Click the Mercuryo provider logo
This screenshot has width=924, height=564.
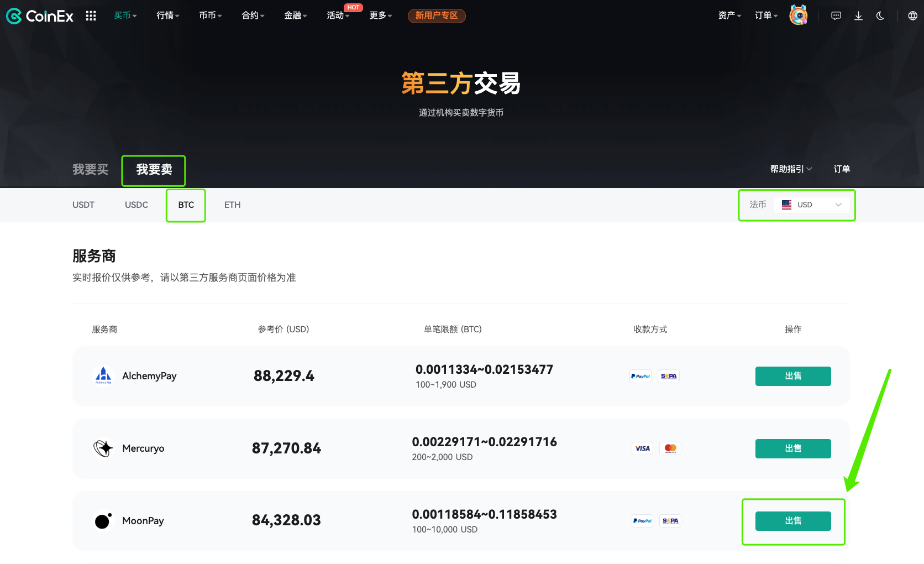[103, 448]
